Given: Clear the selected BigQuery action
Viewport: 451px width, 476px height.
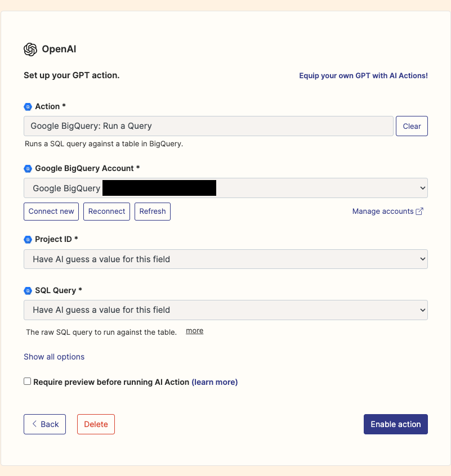Looking at the screenshot, I should pos(412,126).
